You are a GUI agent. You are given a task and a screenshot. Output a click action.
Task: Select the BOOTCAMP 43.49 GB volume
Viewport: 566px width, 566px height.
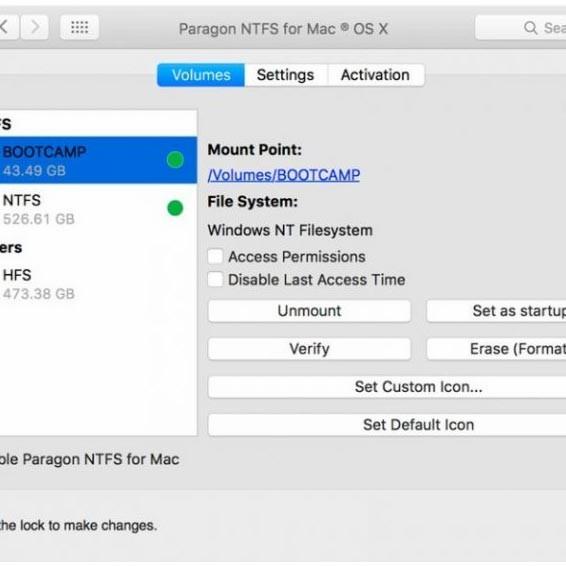coord(99,160)
